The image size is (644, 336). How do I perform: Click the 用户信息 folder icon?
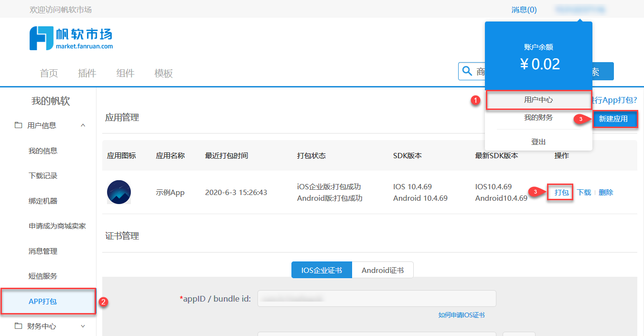click(19, 125)
